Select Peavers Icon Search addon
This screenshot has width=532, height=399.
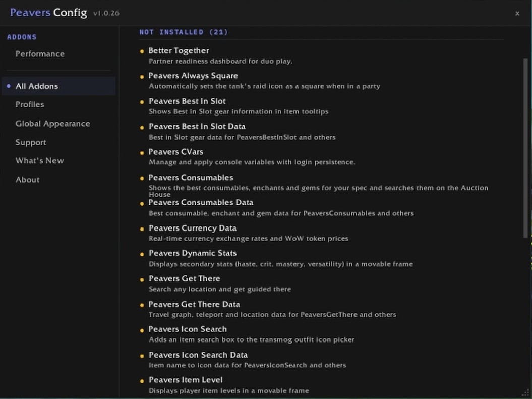pyautogui.click(x=188, y=329)
